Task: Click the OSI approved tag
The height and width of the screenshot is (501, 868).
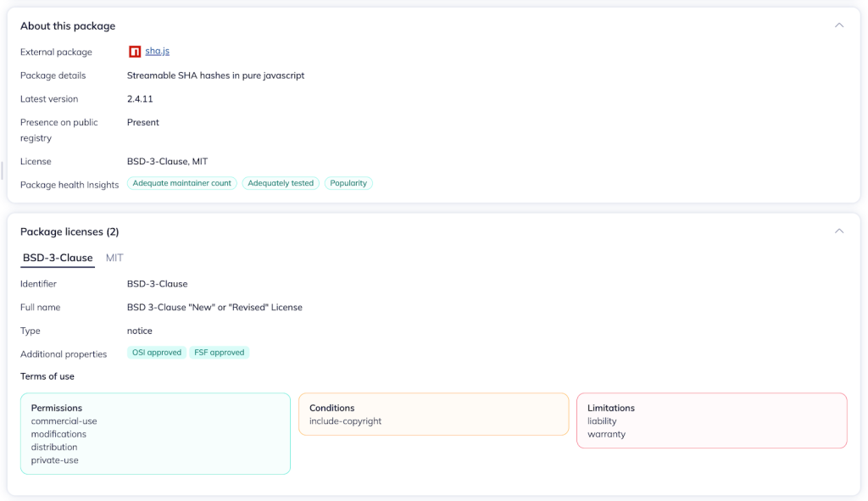Action: pyautogui.click(x=157, y=353)
